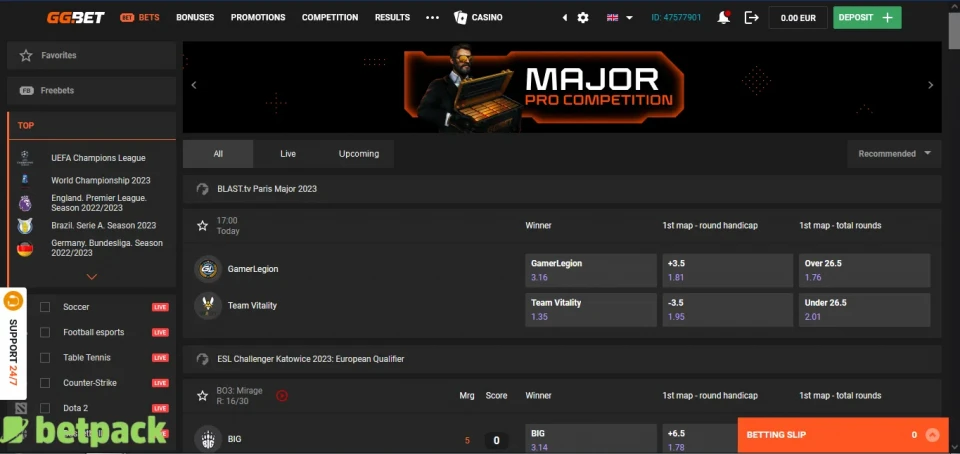960x454 pixels.
Task: Switch to the Upcoming tab
Action: [x=359, y=154]
